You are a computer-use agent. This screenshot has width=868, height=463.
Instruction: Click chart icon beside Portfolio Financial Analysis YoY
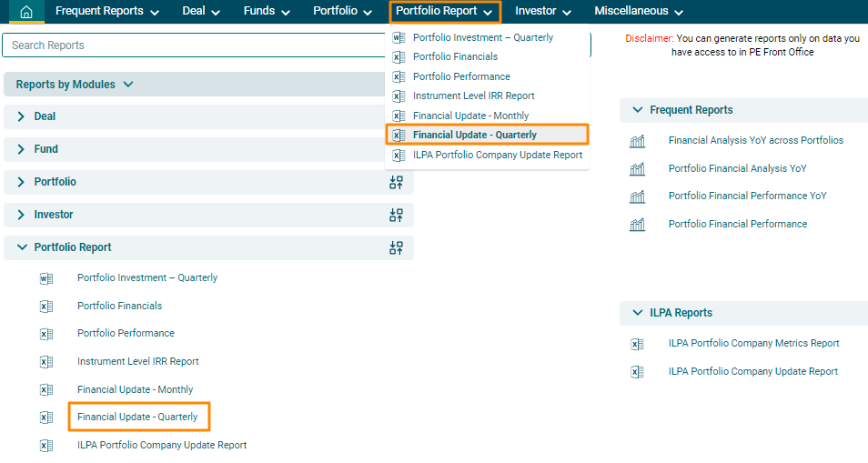click(637, 169)
